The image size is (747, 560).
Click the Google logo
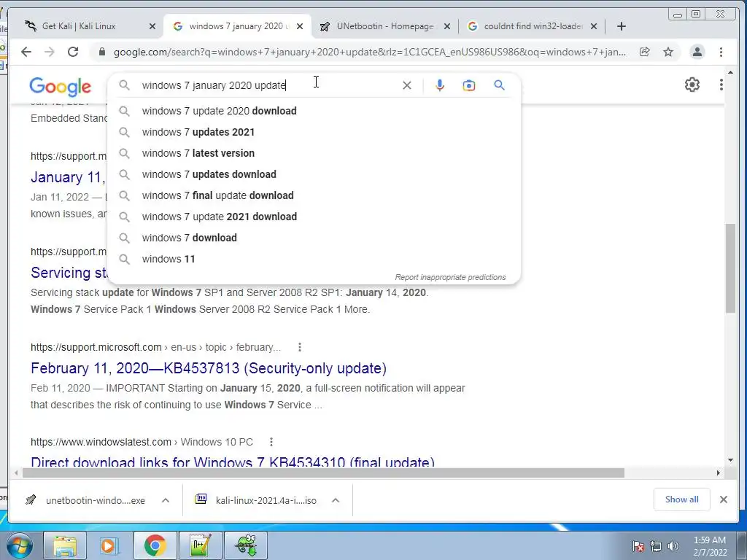[60, 86]
